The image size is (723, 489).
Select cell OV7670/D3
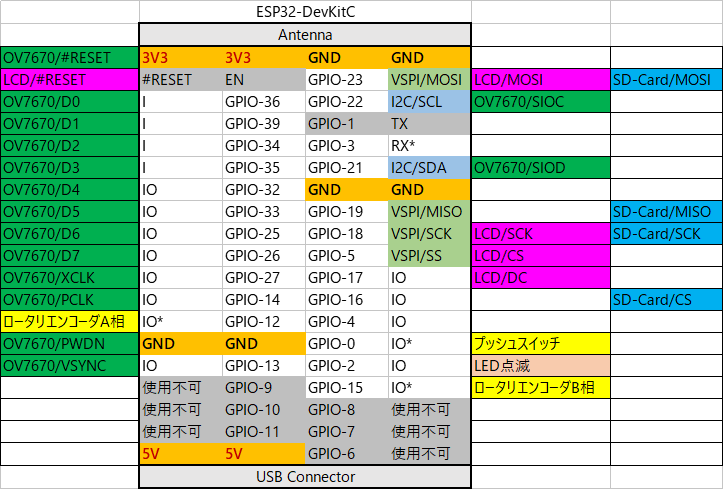(70, 167)
